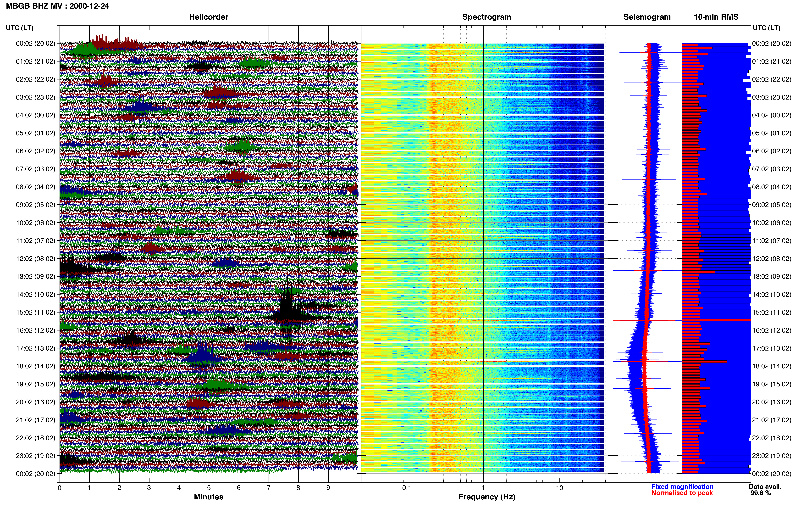The height and width of the screenshot is (508, 812).
Task: Click the '8' tick on the Minutes axis
Action: 298,487
